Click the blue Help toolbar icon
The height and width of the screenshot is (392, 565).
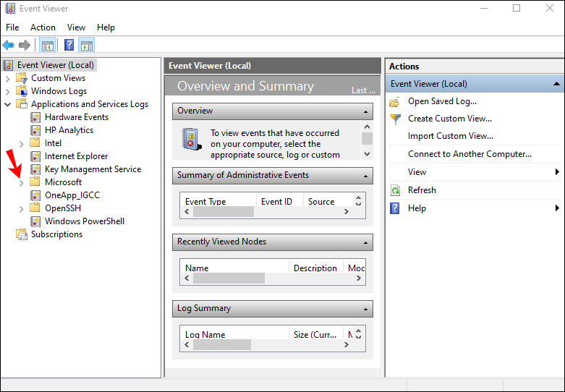pyautogui.click(x=69, y=45)
